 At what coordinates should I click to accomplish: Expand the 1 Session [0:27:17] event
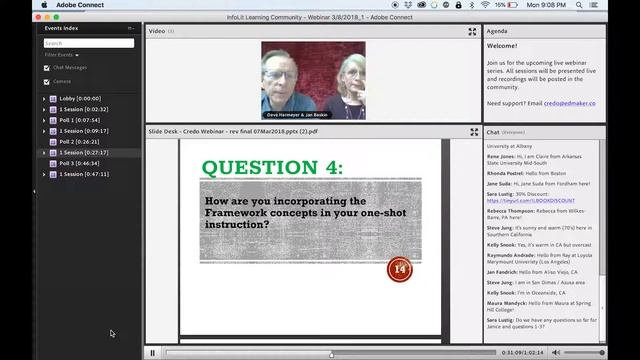[44, 153]
